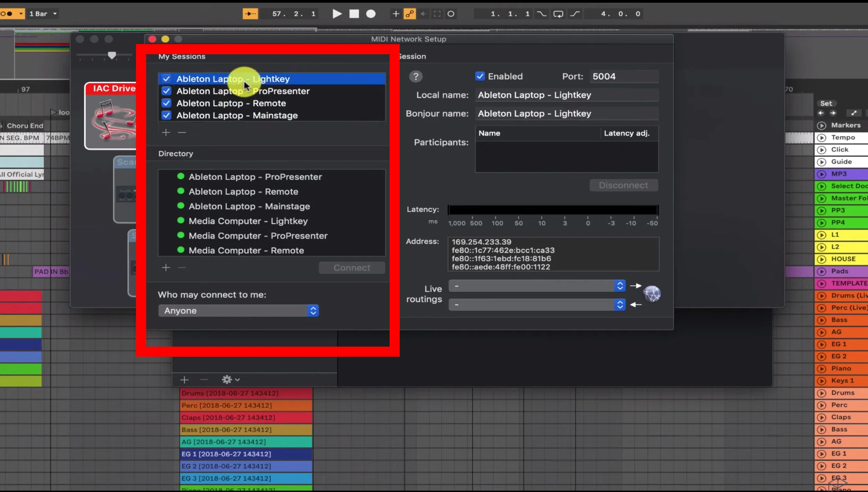
Task: Select the EG 1 [2018-06-27 143412] clip
Action: click(x=246, y=454)
